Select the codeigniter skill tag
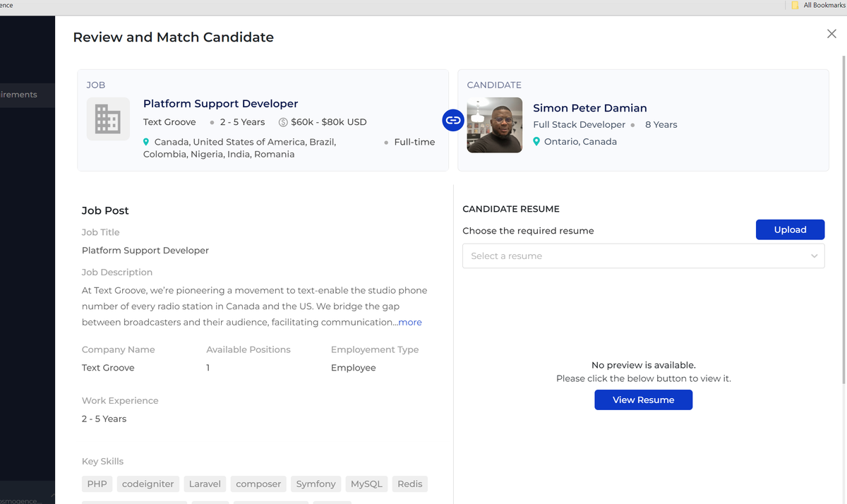 pyautogui.click(x=148, y=484)
